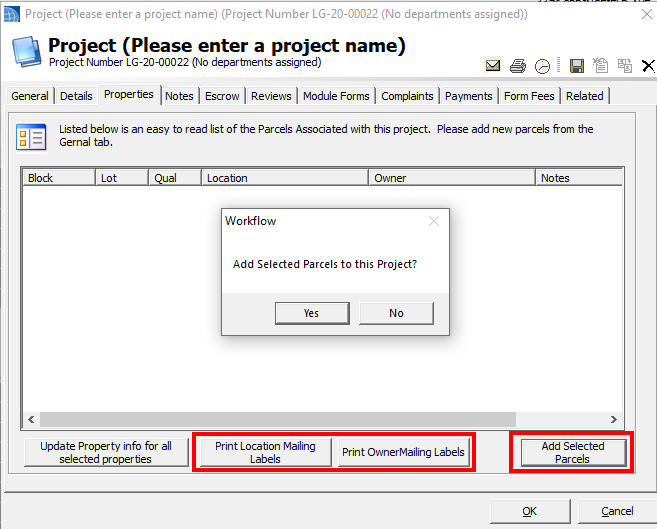The width and height of the screenshot is (657, 529).
Task: Click the Owner column header
Action: 452,178
